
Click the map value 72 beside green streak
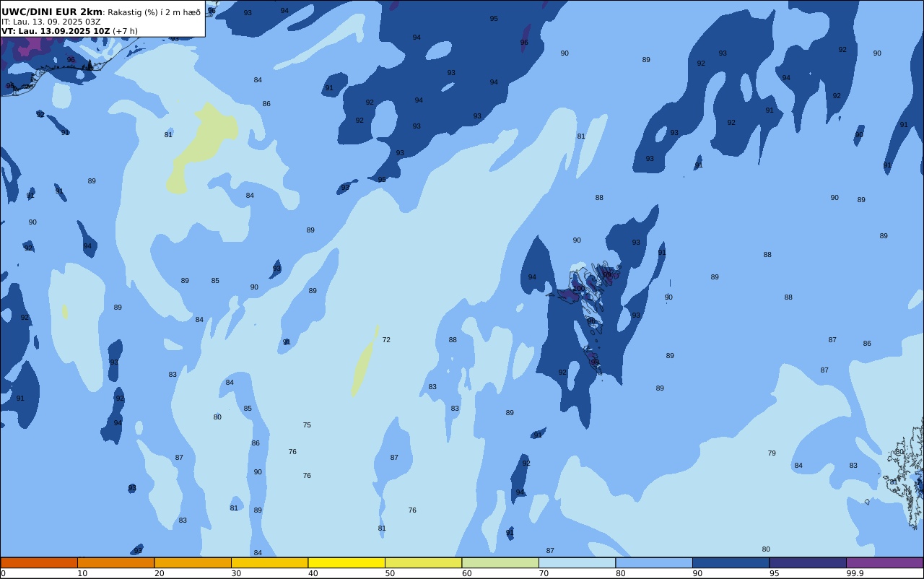(386, 340)
